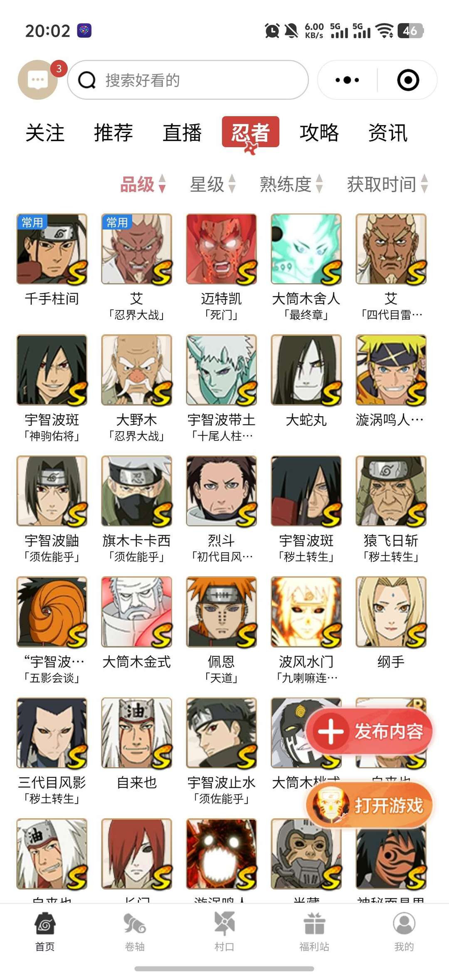The width and height of the screenshot is (449, 980).
Task: Tap the three-dots more options icon
Action: pyautogui.click(x=348, y=80)
